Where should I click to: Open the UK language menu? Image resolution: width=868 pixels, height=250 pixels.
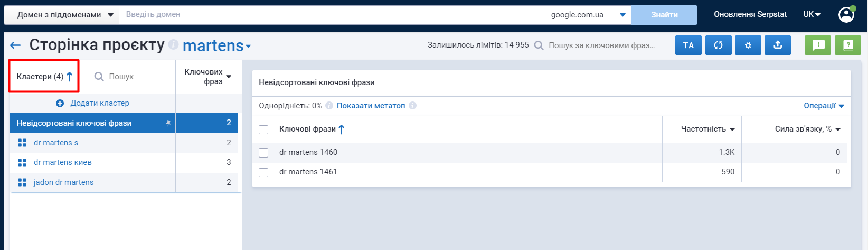coord(812,14)
